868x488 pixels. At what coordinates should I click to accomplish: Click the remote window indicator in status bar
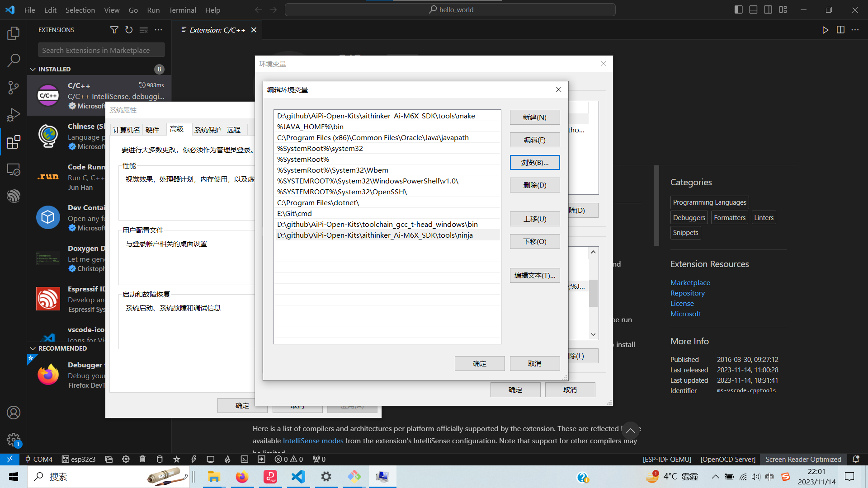coord(9,459)
